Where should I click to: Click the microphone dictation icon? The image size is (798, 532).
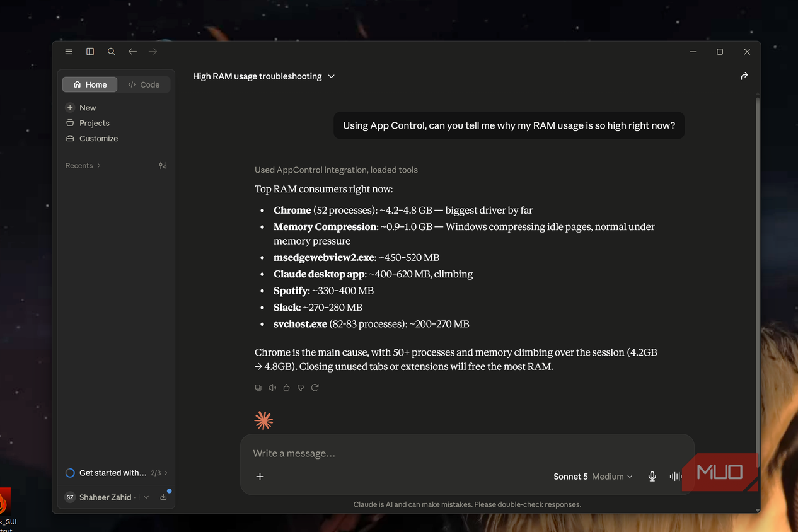point(652,477)
